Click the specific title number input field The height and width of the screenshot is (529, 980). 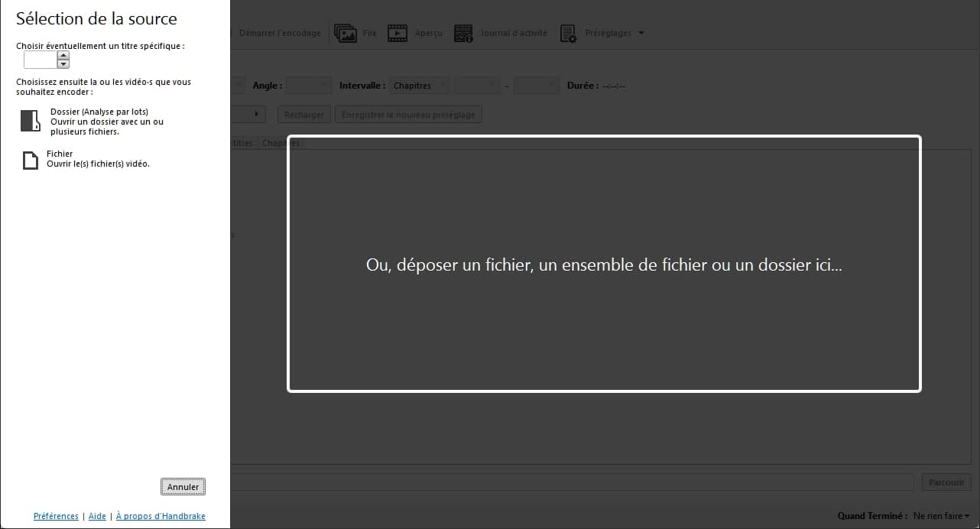pyautogui.click(x=41, y=60)
